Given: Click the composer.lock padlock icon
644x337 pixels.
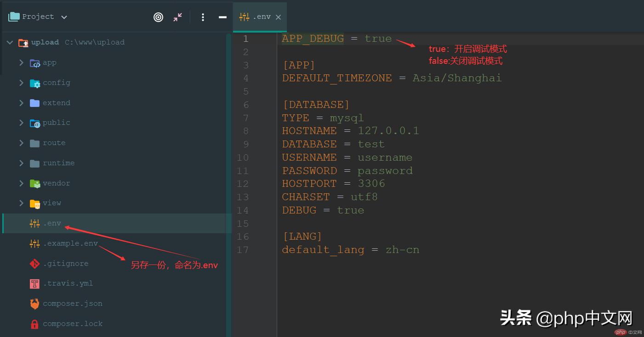Looking at the screenshot, I should click(34, 324).
